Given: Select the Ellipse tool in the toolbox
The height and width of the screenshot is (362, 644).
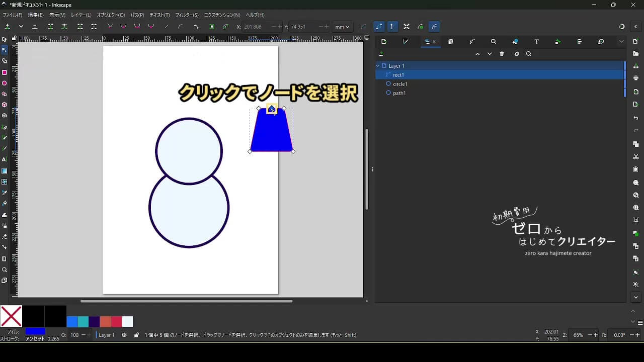Looking at the screenshot, I should point(5,83).
